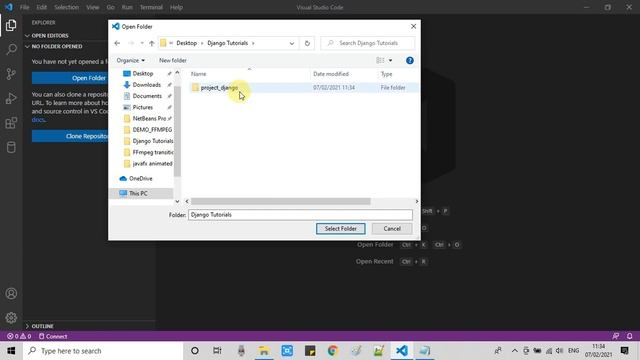Open the Help menu
This screenshot has height=360, width=640.
click(x=176, y=7)
